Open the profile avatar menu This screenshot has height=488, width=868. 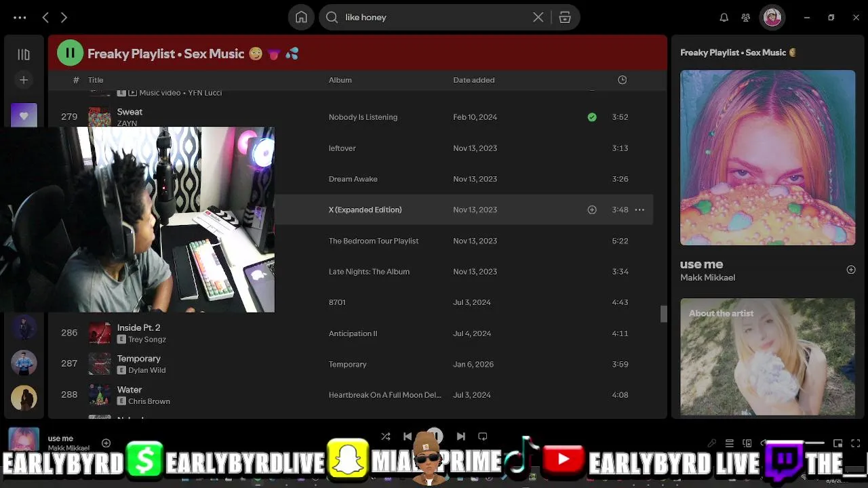(772, 18)
